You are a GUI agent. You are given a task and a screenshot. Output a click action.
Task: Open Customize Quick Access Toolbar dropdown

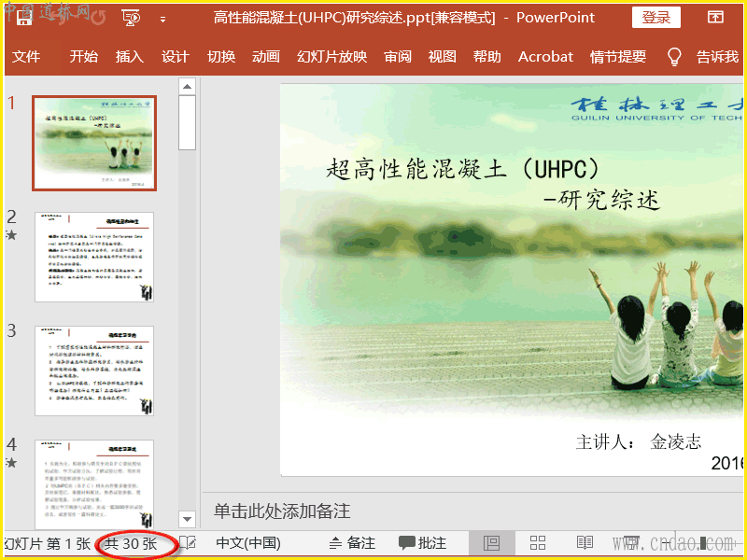162,19
